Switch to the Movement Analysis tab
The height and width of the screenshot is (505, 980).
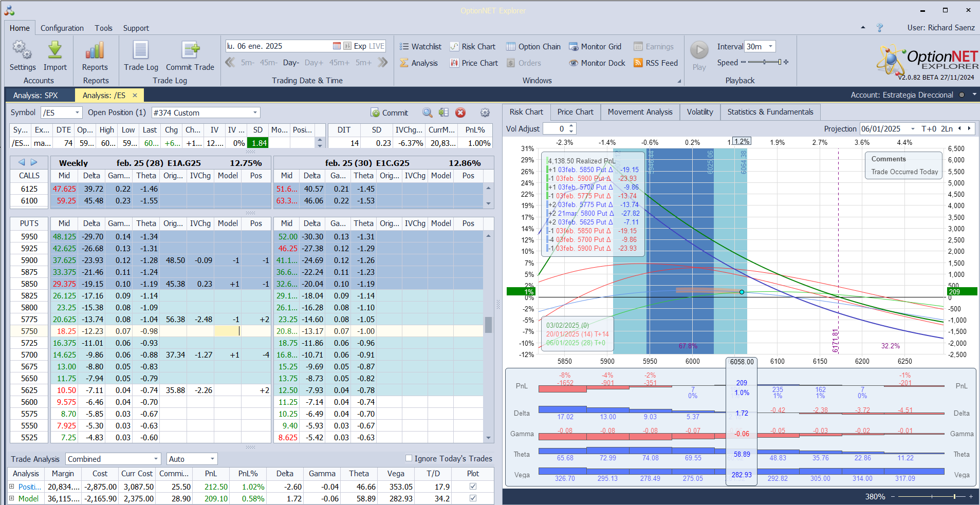(640, 112)
